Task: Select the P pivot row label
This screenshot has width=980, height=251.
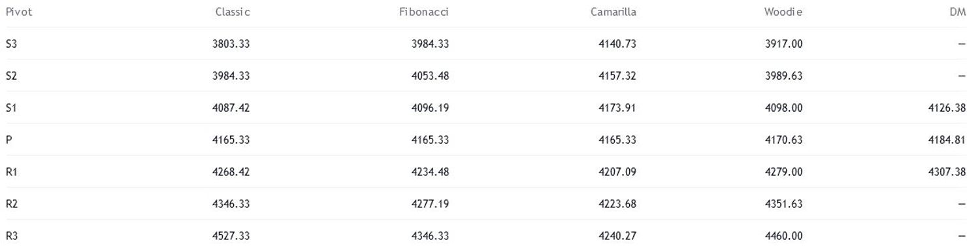Action: tap(8, 140)
